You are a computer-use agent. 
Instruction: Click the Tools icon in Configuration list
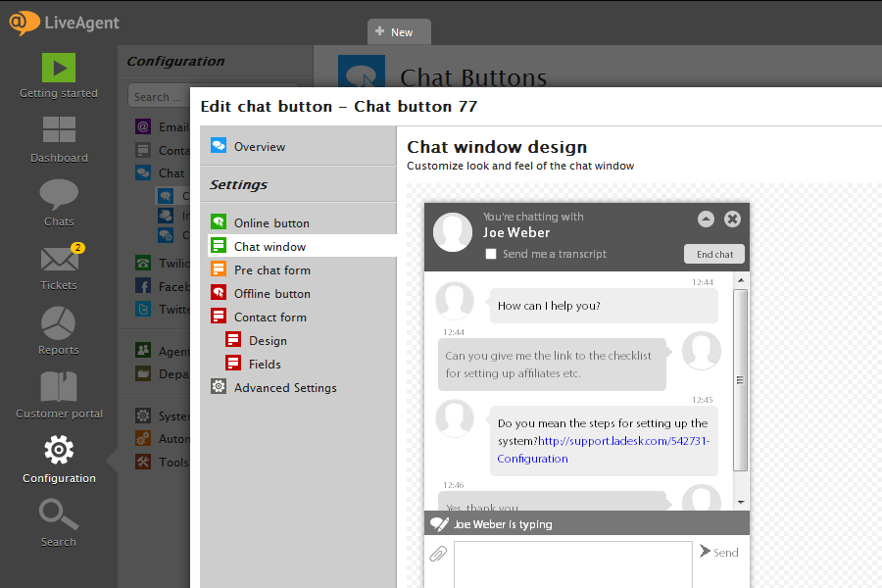143,462
